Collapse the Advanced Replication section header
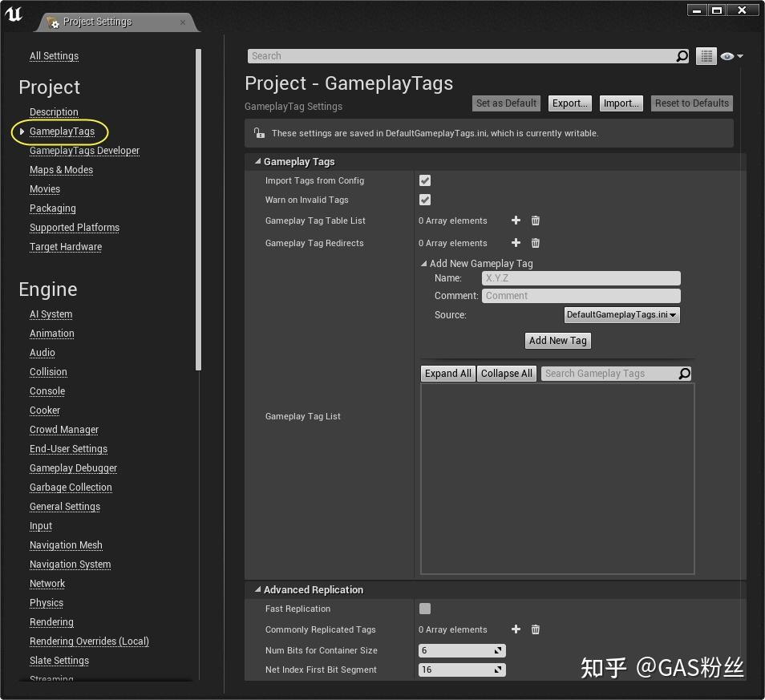This screenshot has height=700, width=765. 258,589
